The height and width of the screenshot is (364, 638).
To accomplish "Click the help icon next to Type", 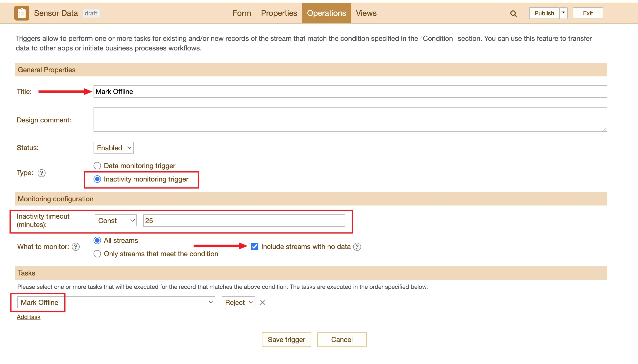I will click(42, 173).
